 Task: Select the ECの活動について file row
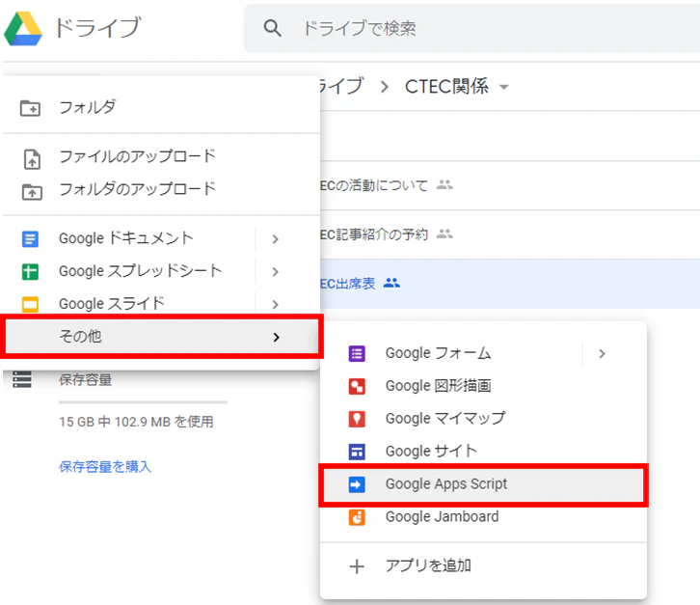[510, 185]
